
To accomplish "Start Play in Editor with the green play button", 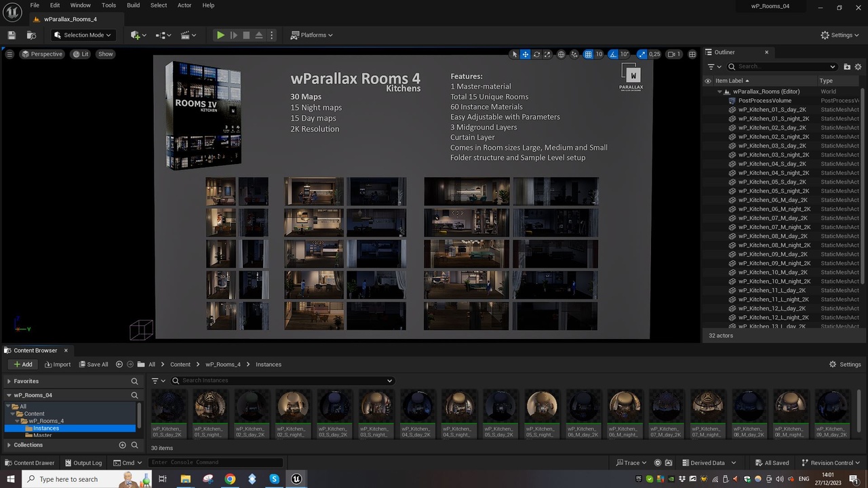I will coord(220,35).
